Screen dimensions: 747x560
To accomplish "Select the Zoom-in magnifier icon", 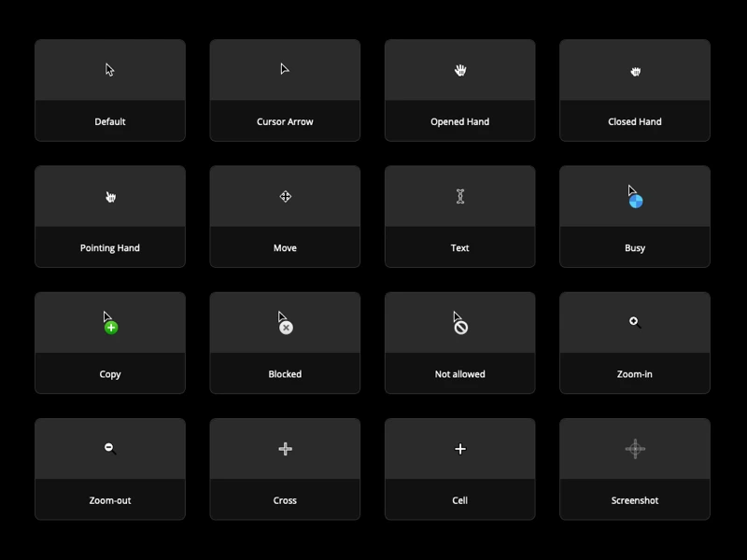I will [635, 322].
